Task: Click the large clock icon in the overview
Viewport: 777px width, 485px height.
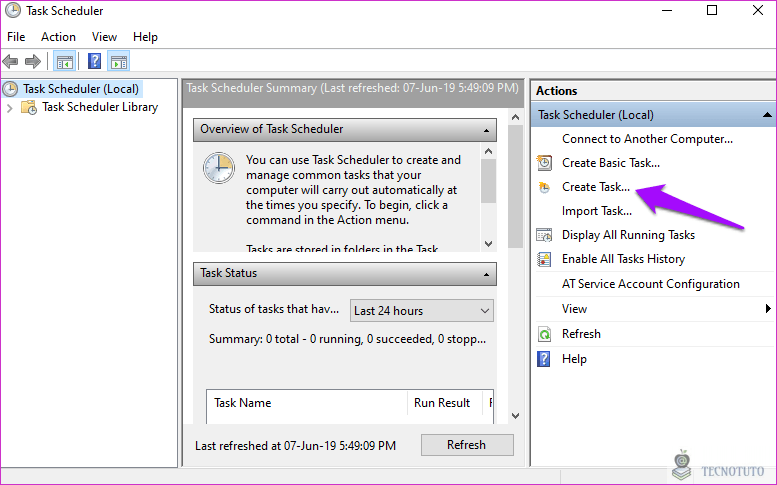Action: [x=219, y=168]
